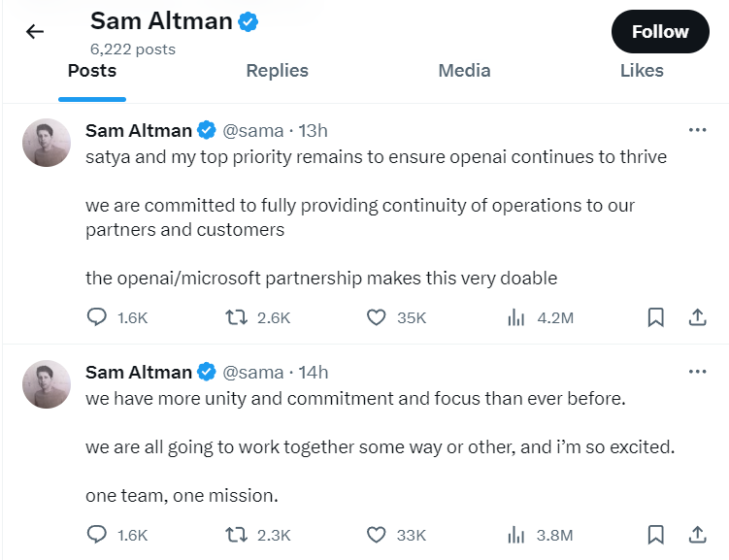Screen dimensions: 729x560
Task: Reply to the 13h post about satya
Action: click(x=97, y=317)
